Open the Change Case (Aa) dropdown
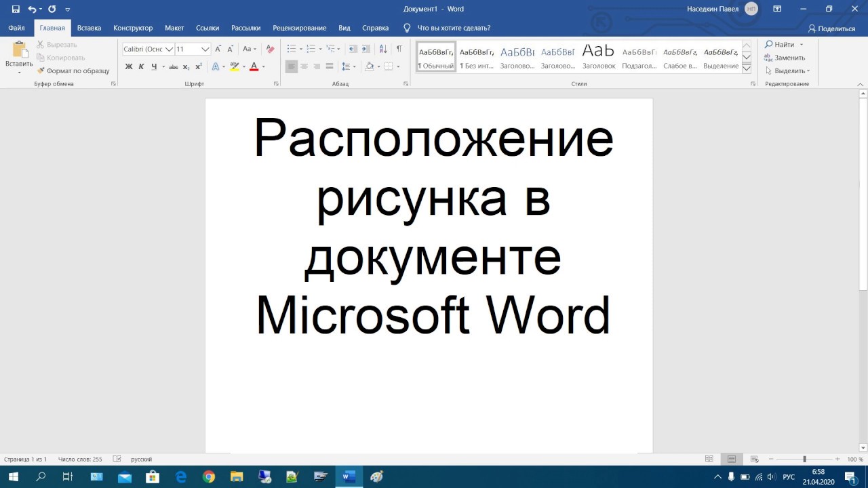Viewport: 868px width, 488px height. (x=250, y=49)
